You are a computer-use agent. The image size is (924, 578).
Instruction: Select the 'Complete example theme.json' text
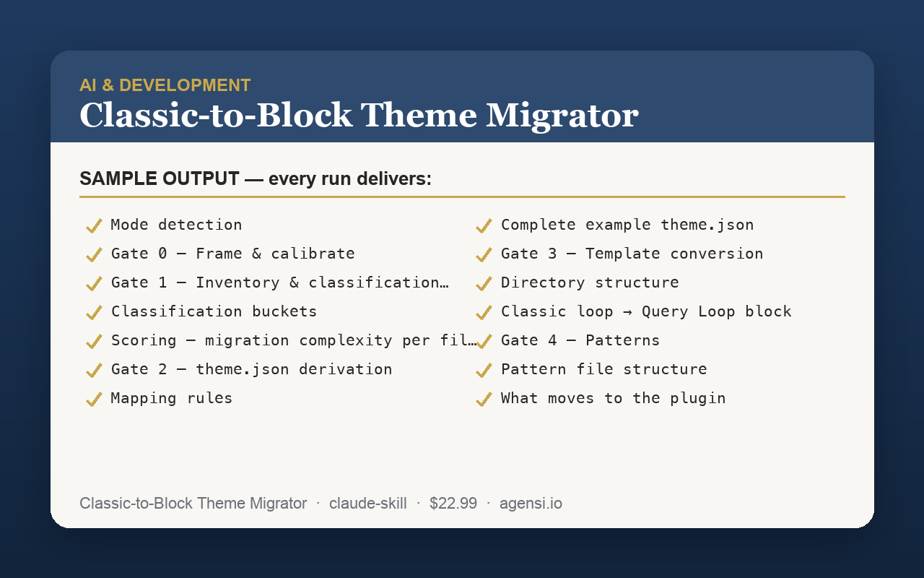tap(627, 225)
